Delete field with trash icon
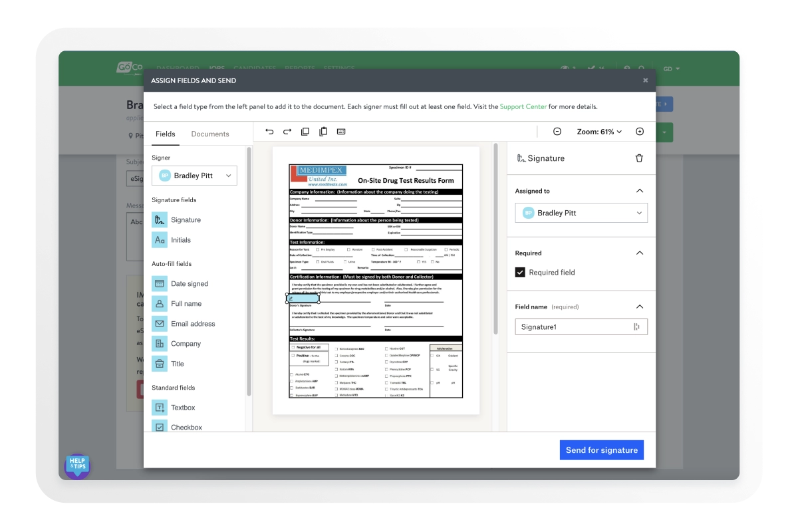Image resolution: width=798 pixels, height=532 pixels. pyautogui.click(x=639, y=158)
